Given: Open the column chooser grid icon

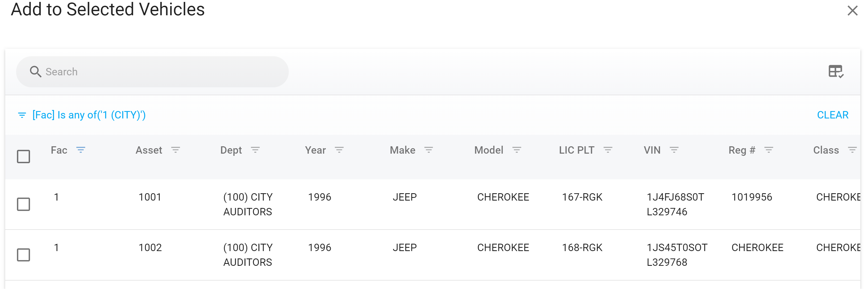Looking at the screenshot, I should [836, 71].
